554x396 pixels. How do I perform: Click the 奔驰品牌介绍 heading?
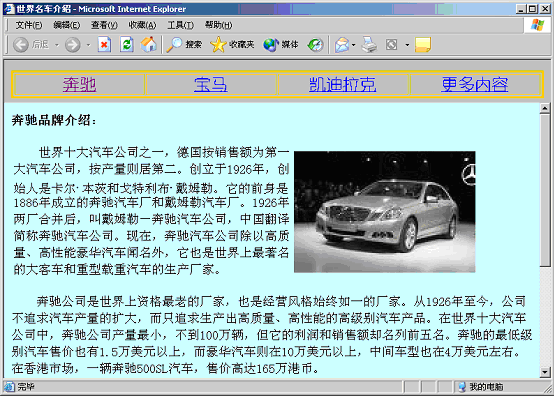tap(54, 120)
